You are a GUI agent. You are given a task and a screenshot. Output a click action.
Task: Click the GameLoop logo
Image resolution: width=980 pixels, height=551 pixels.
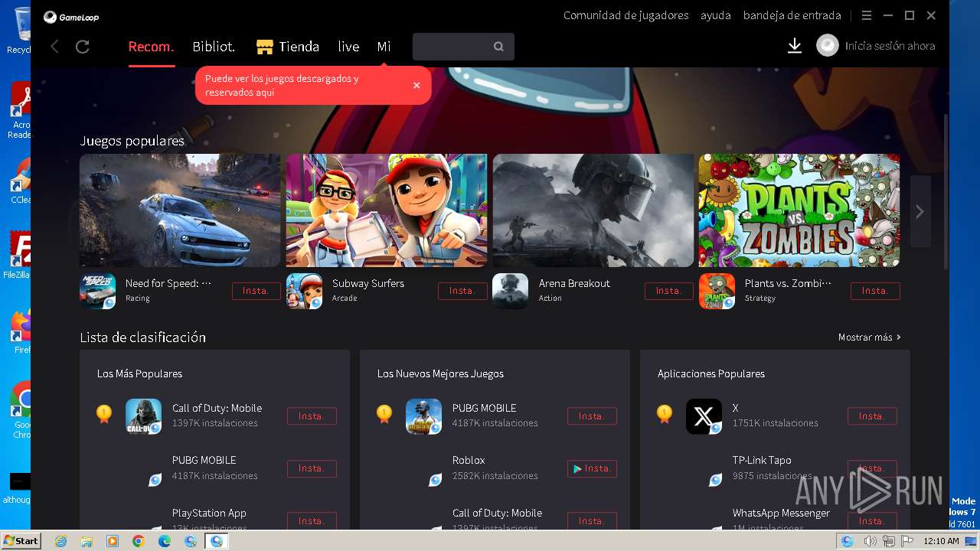[x=71, y=17]
